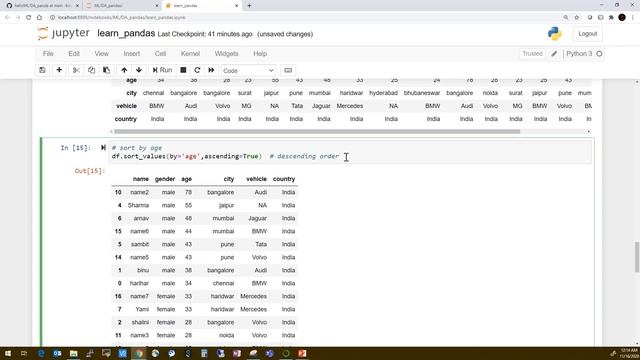
Task: Go to the browser home page
Action: [x=39, y=18]
